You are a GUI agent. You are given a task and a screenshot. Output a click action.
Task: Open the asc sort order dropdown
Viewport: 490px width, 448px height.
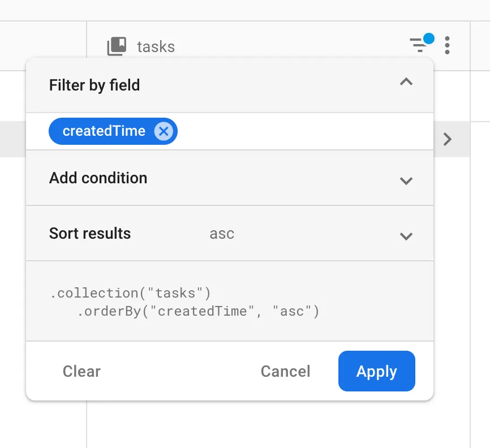[x=221, y=233]
